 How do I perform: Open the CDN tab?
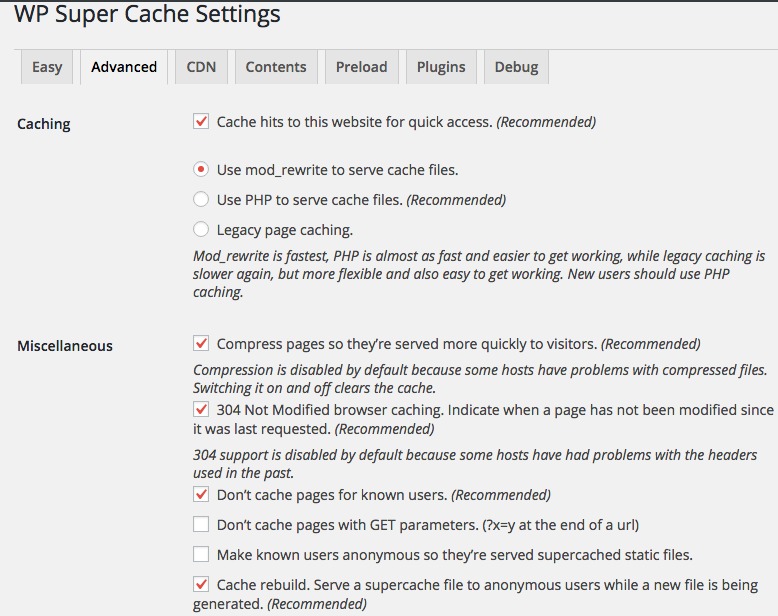pyautogui.click(x=201, y=67)
